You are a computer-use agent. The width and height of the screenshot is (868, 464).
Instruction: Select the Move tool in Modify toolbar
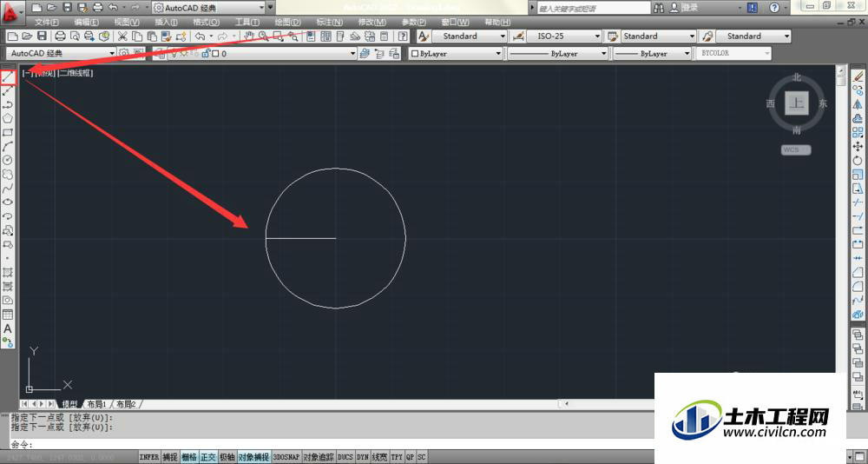(x=858, y=146)
